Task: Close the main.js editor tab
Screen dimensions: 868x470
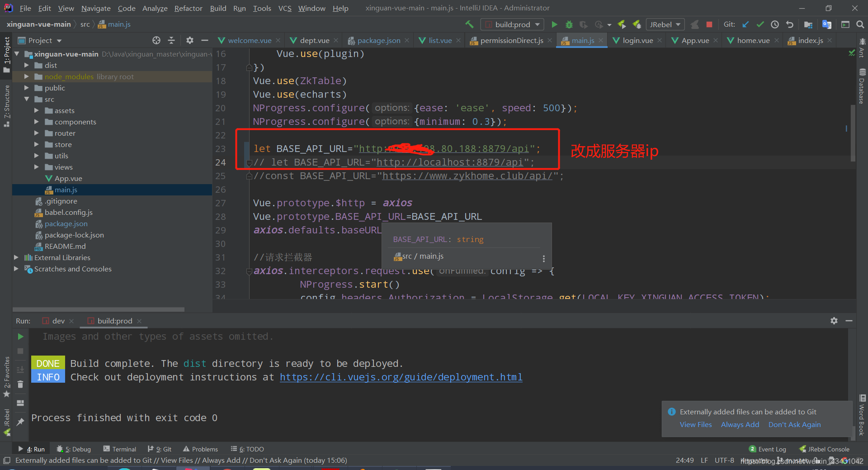Action: click(601, 40)
